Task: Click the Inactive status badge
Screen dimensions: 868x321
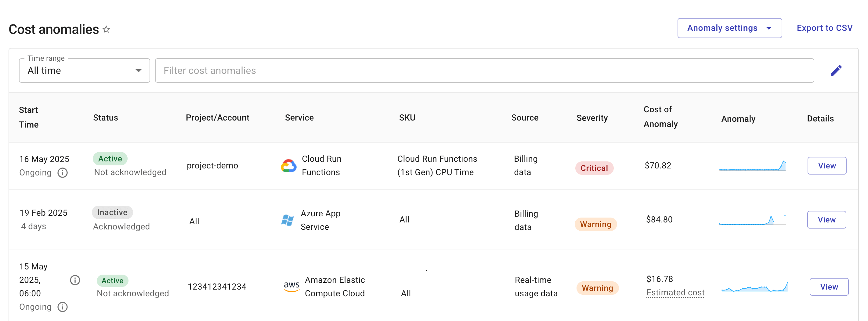Action: pos(112,212)
